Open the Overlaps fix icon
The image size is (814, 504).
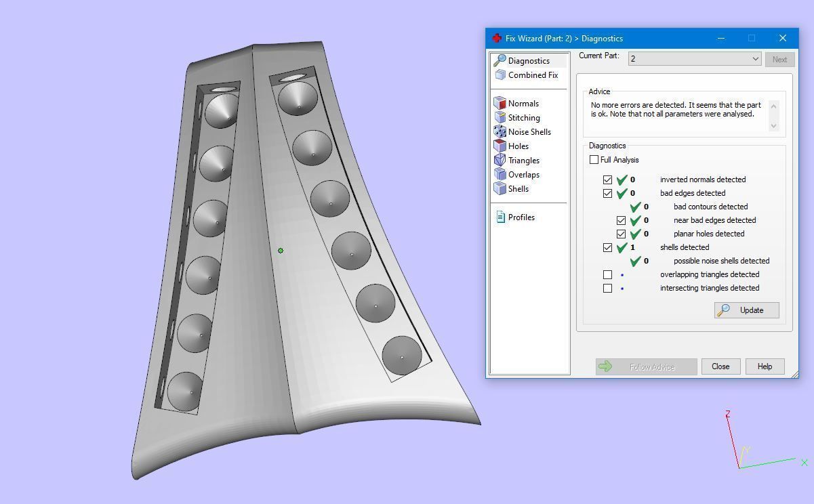click(500, 174)
